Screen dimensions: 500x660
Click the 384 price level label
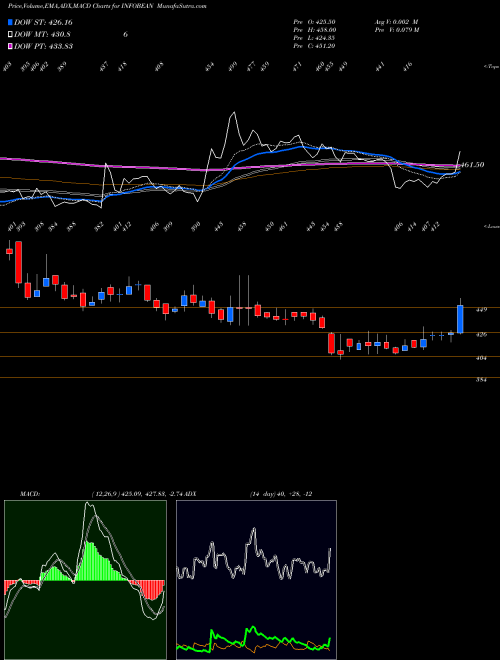point(481,380)
